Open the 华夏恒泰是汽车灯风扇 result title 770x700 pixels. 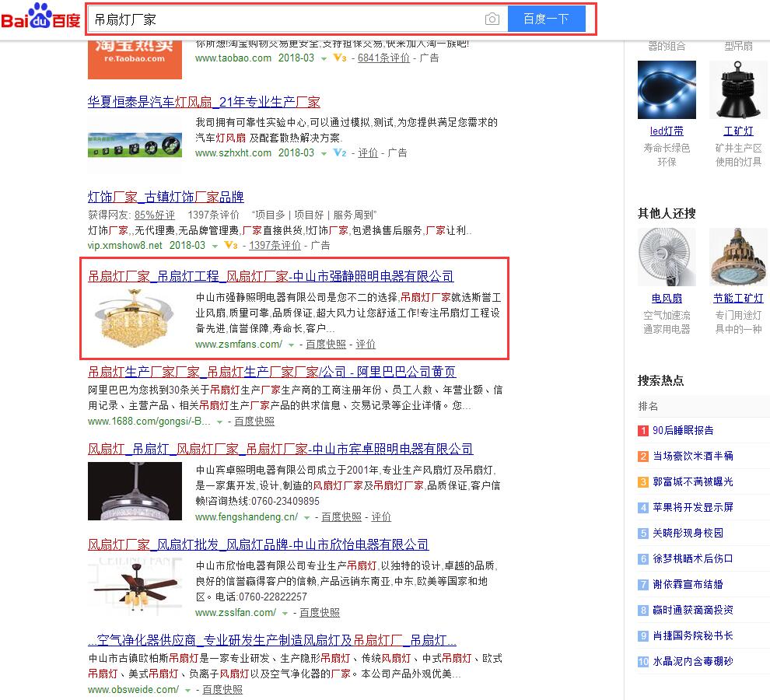pos(204,103)
